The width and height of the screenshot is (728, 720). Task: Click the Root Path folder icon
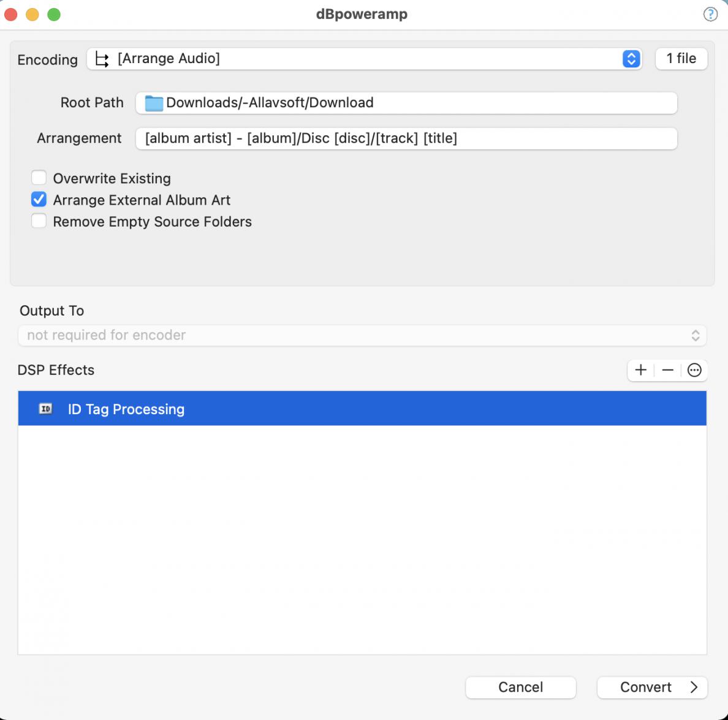point(153,103)
